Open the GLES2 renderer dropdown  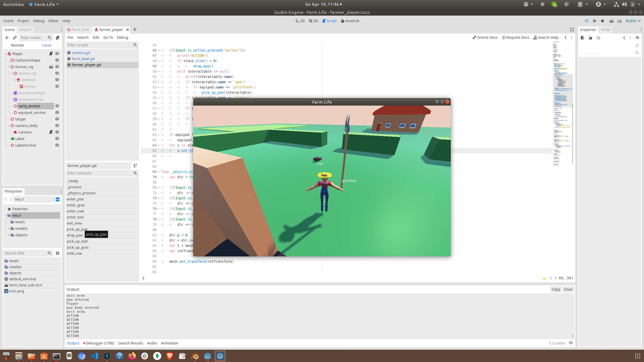pos(633,21)
